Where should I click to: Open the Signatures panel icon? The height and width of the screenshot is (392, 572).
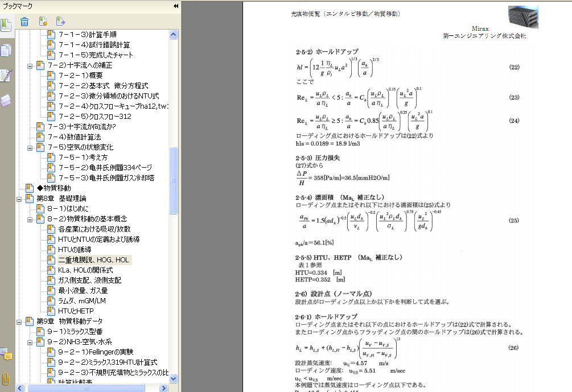(x=6, y=76)
